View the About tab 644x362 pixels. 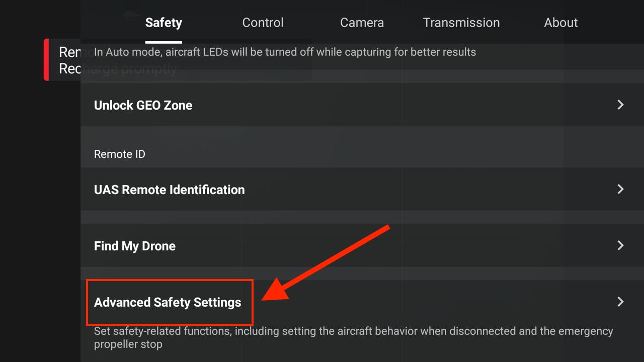pos(560,22)
